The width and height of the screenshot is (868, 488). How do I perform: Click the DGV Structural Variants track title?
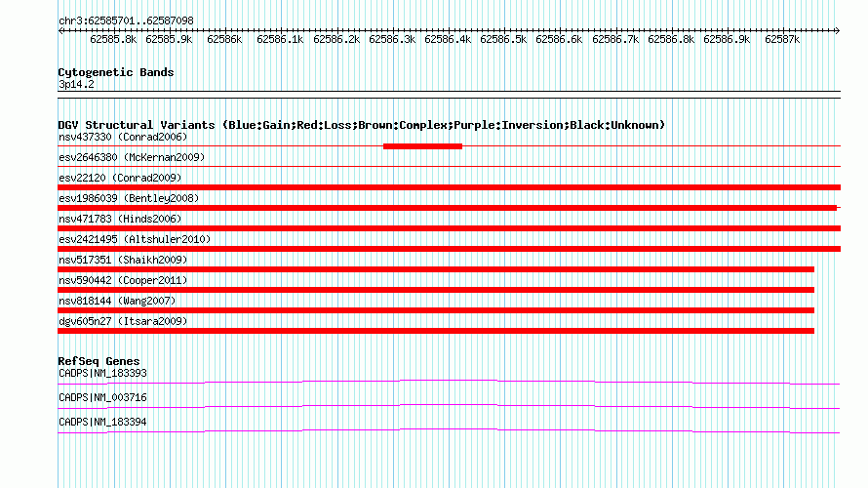(362, 125)
